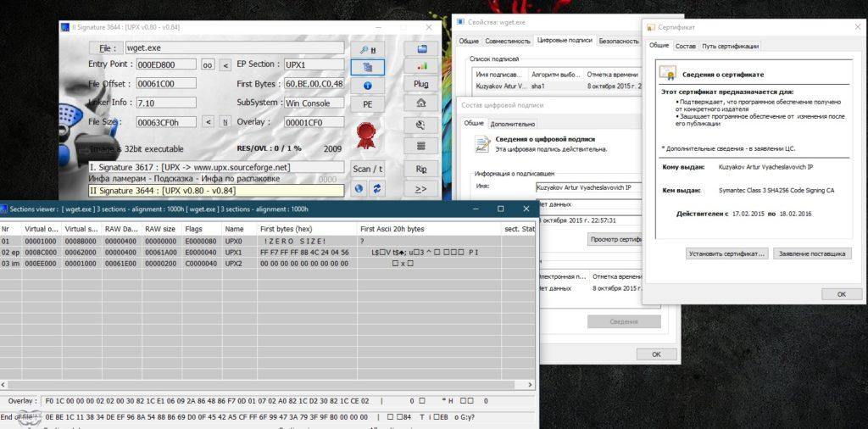Click the wget.exe file name field
The image size is (868, 429).
click(234, 48)
